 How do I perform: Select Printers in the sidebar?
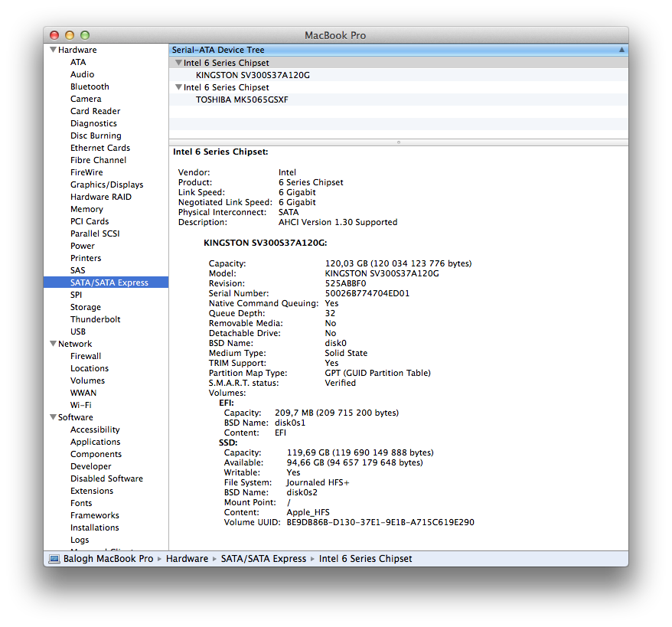[x=86, y=258]
